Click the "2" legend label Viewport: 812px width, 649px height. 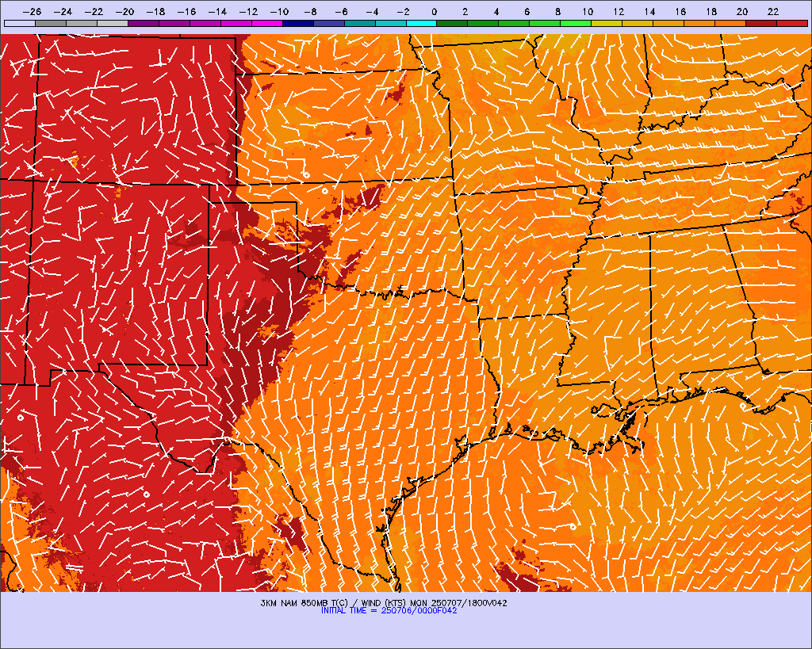[x=465, y=11]
